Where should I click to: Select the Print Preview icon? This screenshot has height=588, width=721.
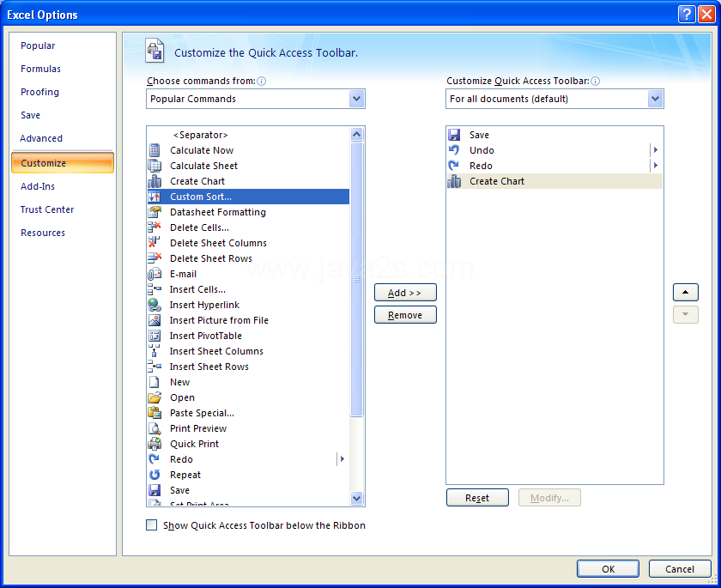point(154,428)
